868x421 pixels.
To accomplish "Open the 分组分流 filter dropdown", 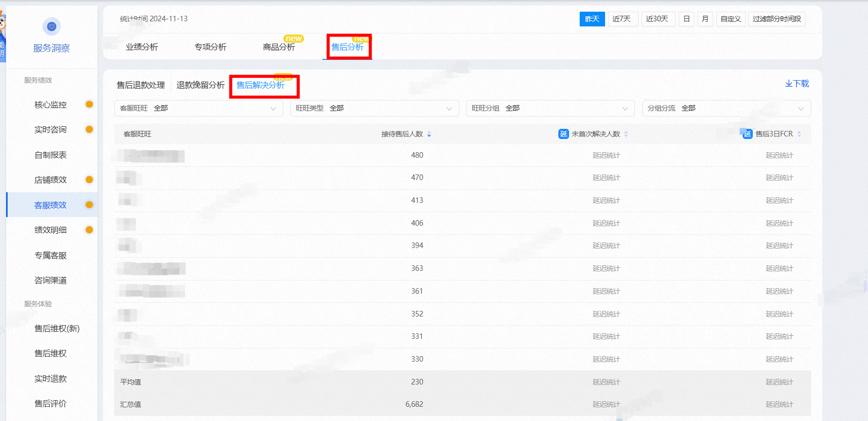I will click(x=726, y=108).
